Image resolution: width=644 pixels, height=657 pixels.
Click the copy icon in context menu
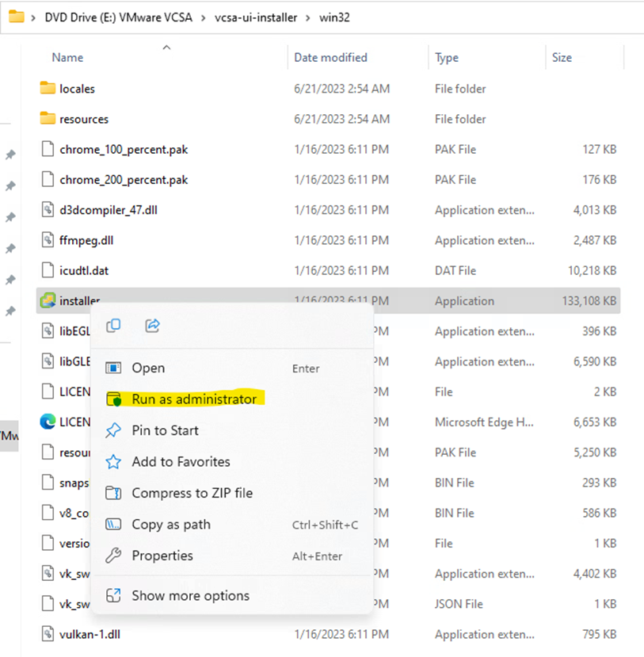(113, 325)
